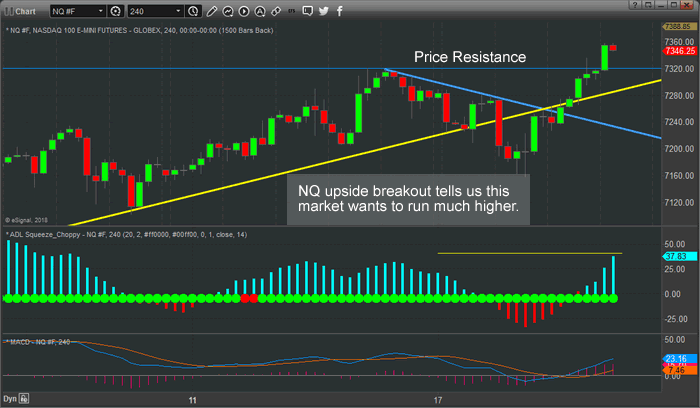Share chart on Facebook
Image resolution: width=700 pixels, height=408 pixels.
pos(339,11)
